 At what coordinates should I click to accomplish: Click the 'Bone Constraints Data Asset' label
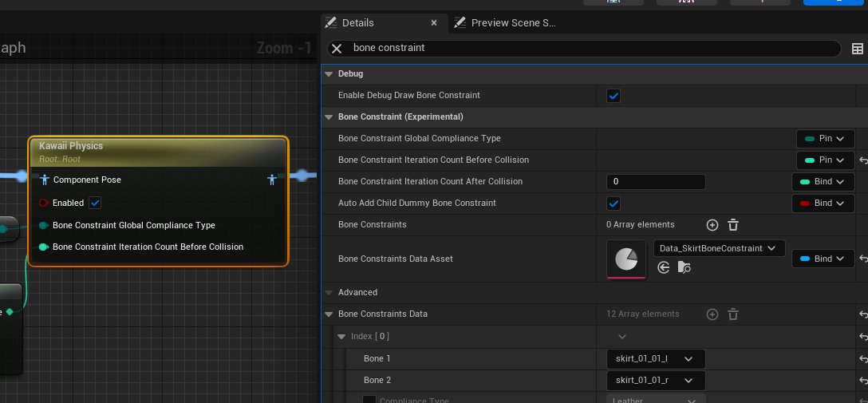click(395, 259)
